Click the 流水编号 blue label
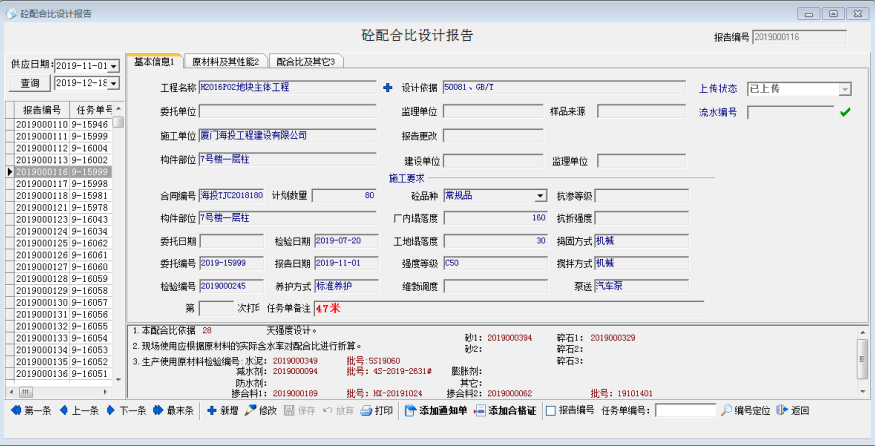Screen dimensions: 875x446 (718, 112)
